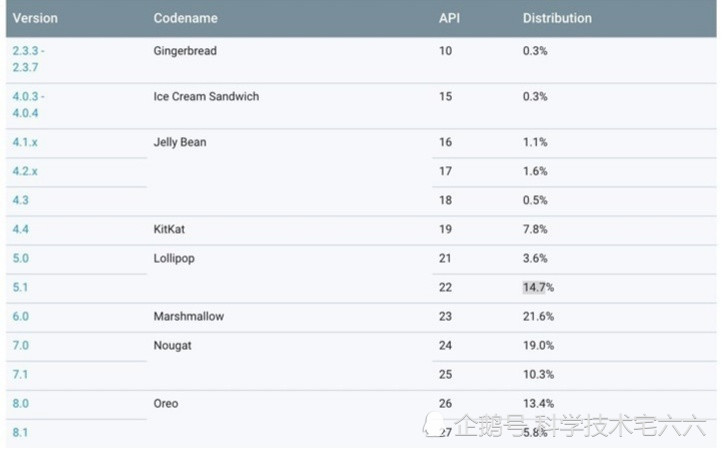Click the 4.2.x version link

[25, 171]
